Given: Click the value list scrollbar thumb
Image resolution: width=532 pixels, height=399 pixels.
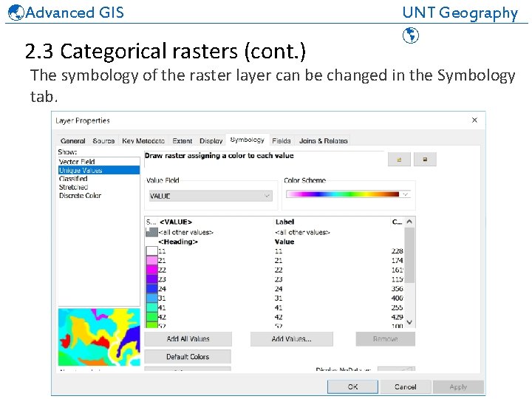Looking at the screenshot, I should pyautogui.click(x=409, y=255).
